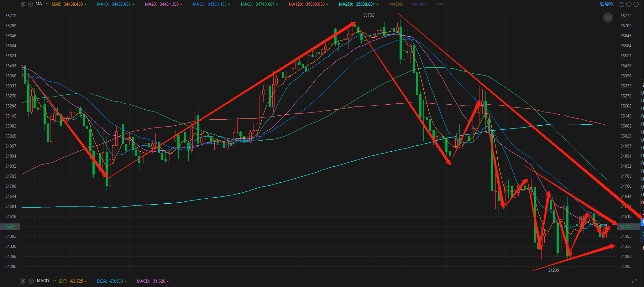Click MA30 value 34503.433
This screenshot has width=644, height=287.
(x=217, y=4)
